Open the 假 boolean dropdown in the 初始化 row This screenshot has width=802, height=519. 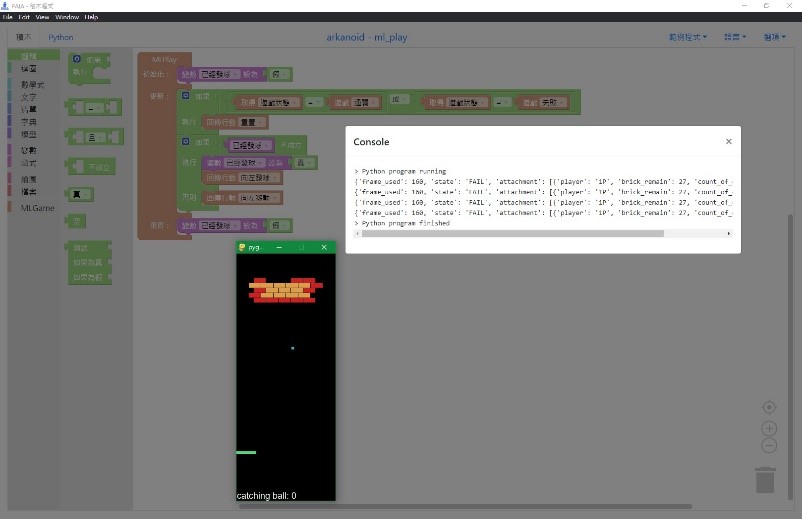(x=280, y=75)
